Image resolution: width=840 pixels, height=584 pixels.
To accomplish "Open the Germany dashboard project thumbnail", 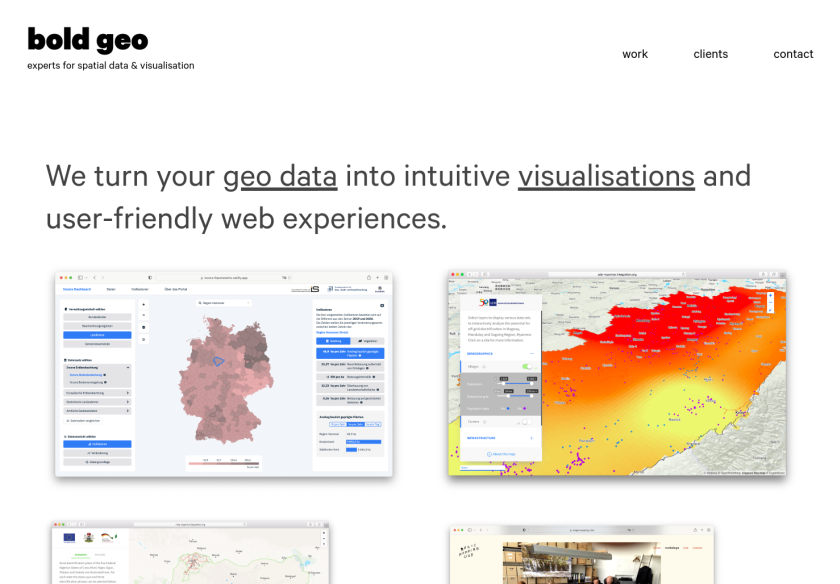I will pyautogui.click(x=224, y=374).
